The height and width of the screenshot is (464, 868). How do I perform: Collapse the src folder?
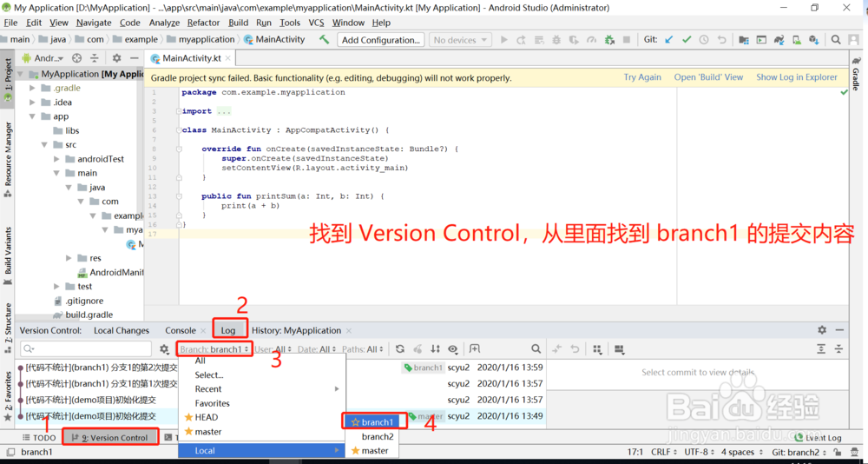(44, 145)
